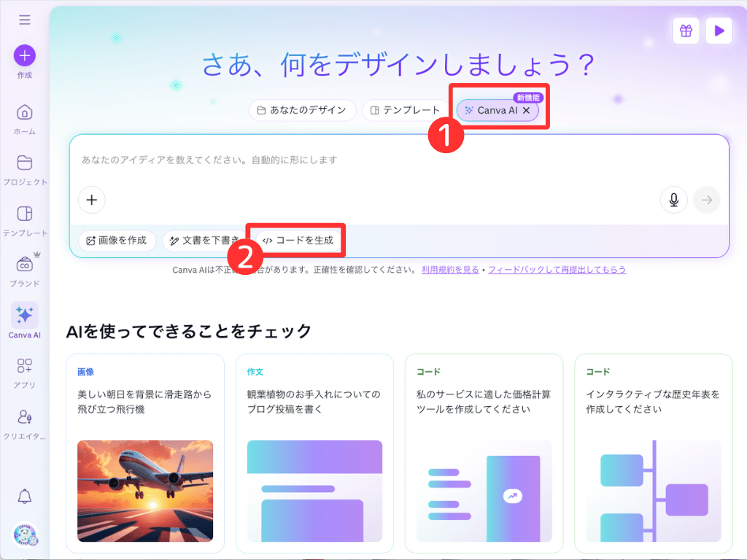Click the play icon button at top right

pyautogui.click(x=719, y=31)
